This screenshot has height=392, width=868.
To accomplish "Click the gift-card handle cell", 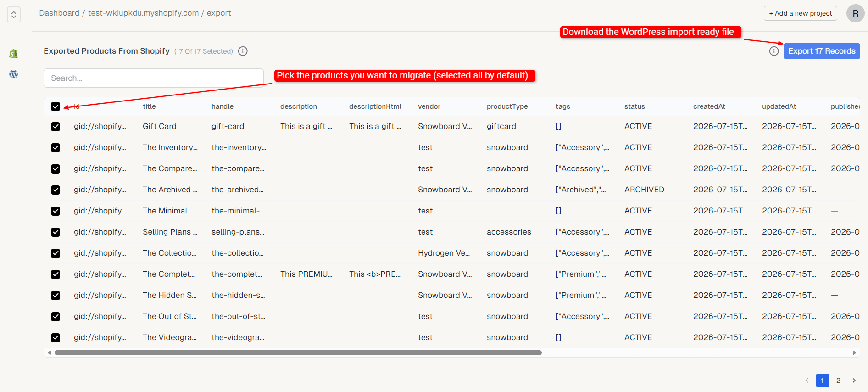I will point(228,126).
